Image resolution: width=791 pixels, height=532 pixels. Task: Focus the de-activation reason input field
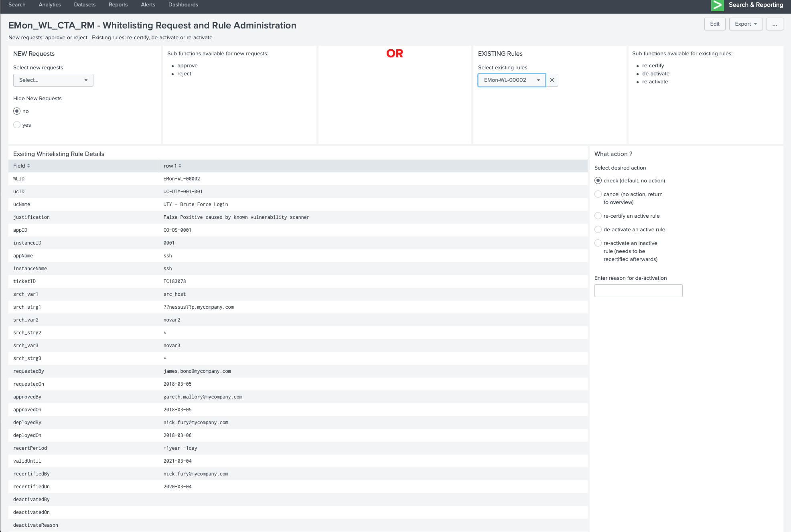point(638,291)
